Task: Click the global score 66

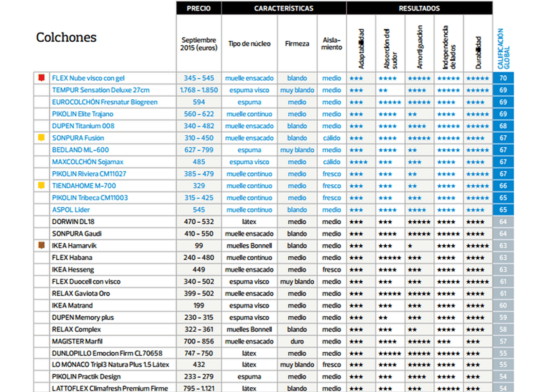Action: [x=503, y=186]
